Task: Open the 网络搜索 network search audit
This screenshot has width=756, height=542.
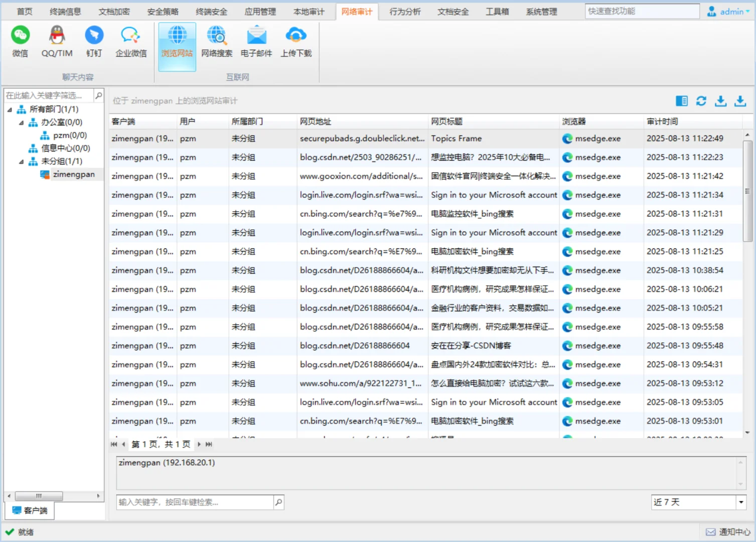Action: coord(217,42)
